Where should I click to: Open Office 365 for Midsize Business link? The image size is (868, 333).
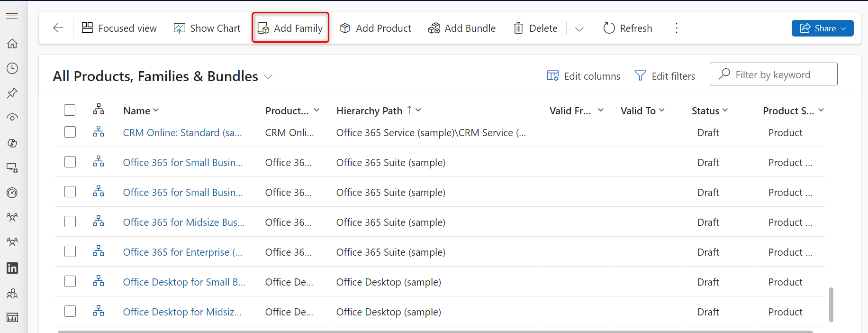click(x=184, y=222)
